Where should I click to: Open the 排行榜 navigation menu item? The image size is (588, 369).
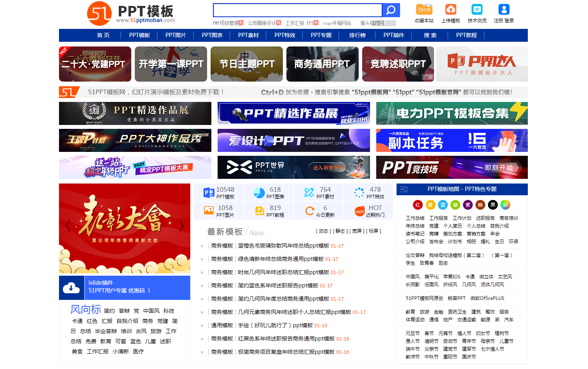tap(357, 35)
